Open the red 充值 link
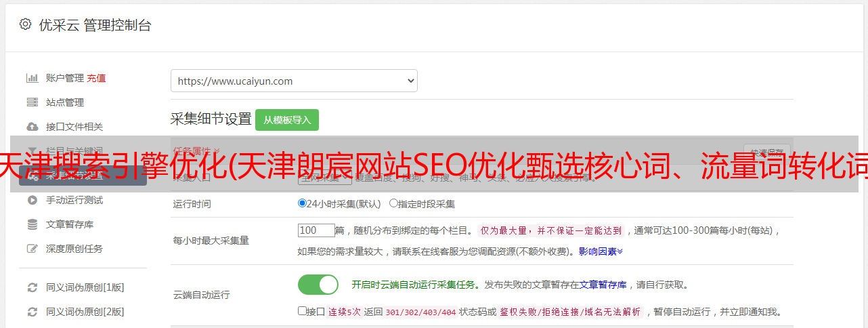The image size is (868, 328). 96,78
